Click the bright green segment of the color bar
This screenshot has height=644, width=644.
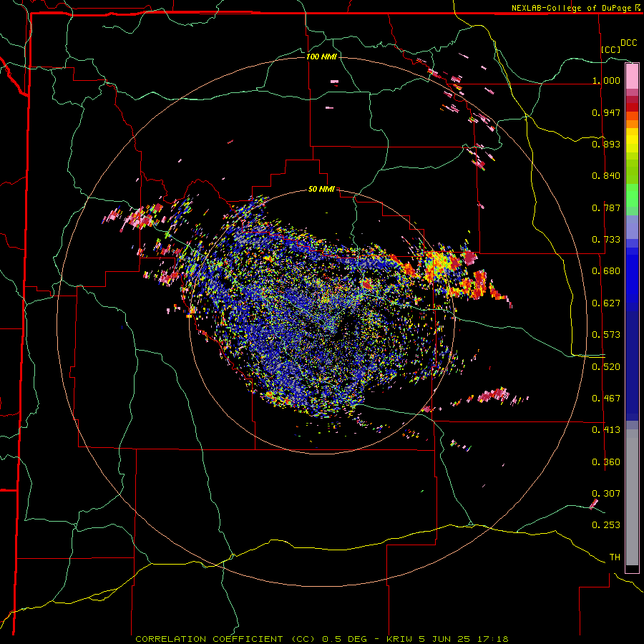point(632,195)
